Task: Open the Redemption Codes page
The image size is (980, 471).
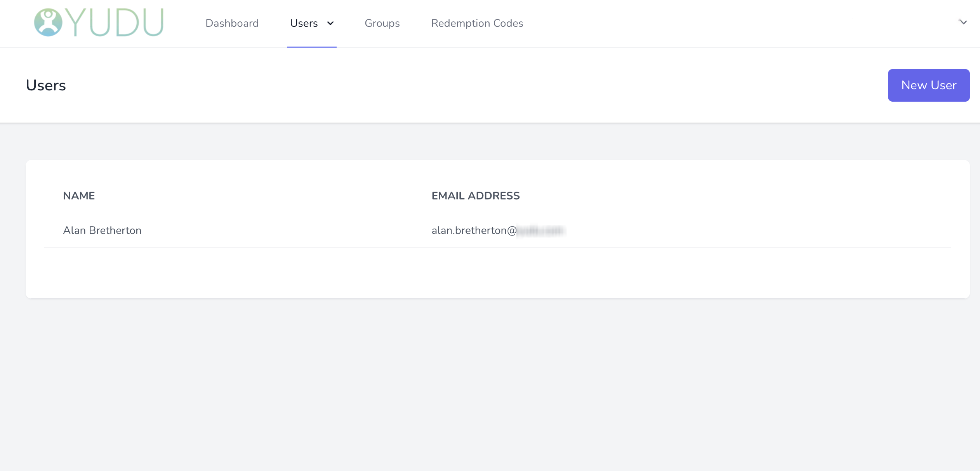Action: coord(477,23)
